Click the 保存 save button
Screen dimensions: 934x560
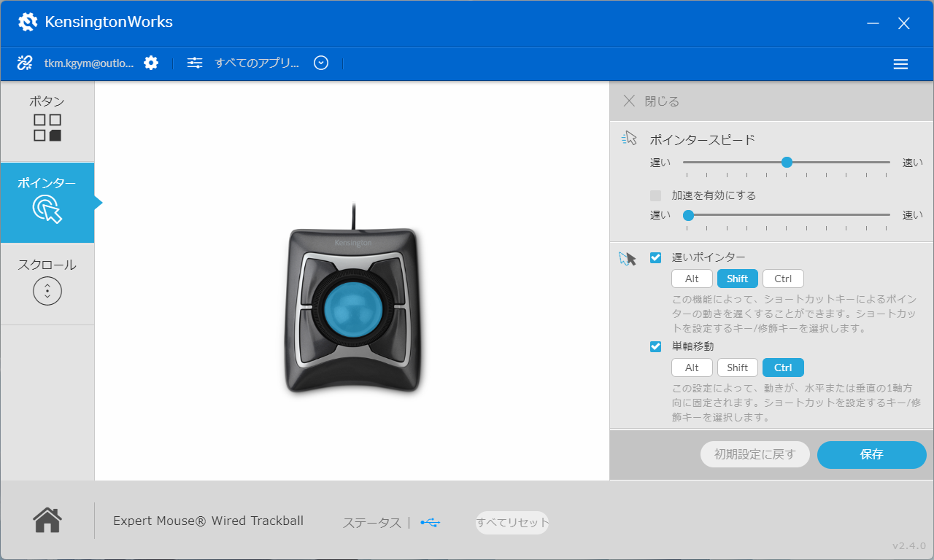tap(871, 454)
